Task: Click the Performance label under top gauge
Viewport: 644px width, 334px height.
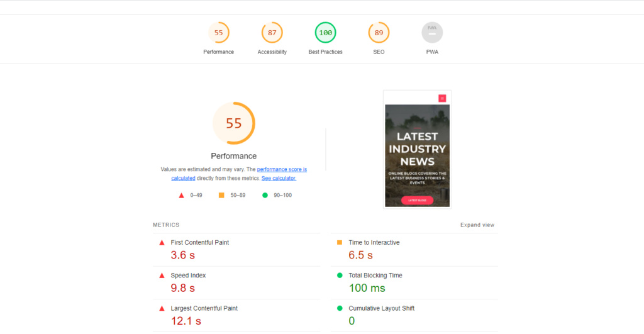Action: [218, 52]
